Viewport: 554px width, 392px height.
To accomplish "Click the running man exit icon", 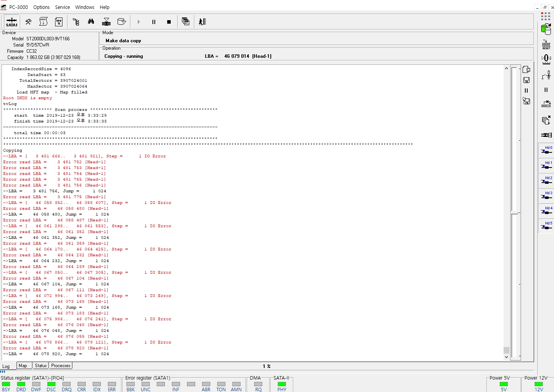I will [x=202, y=22].
